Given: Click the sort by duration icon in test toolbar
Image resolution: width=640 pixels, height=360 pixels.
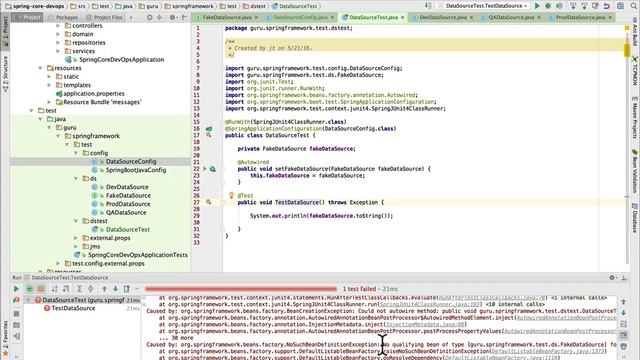Looking at the screenshot, I should (66, 289).
